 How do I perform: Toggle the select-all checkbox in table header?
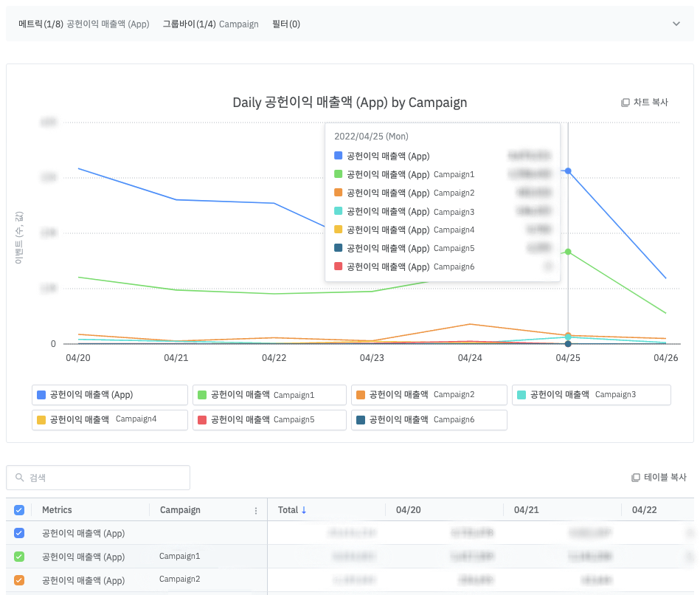tap(19, 510)
